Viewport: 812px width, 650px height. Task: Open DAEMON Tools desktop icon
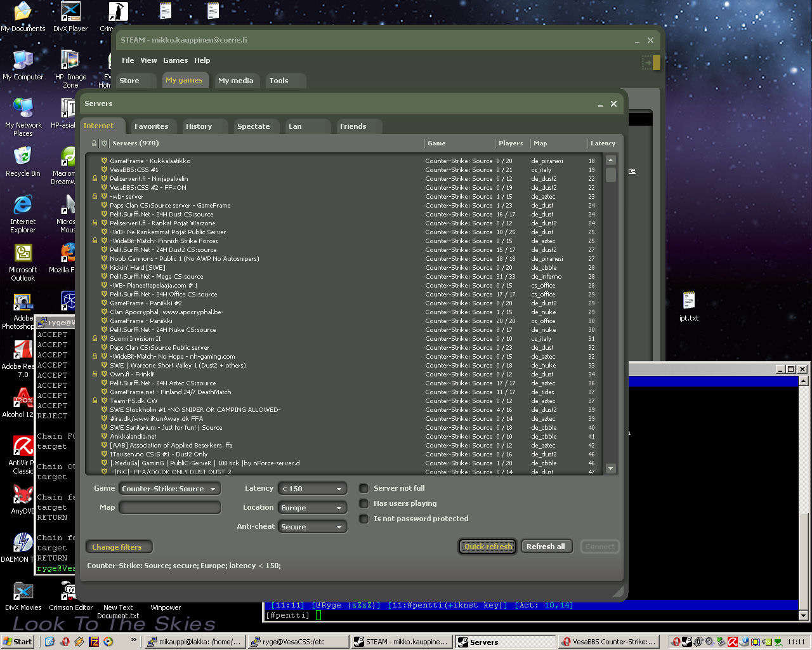click(19, 547)
